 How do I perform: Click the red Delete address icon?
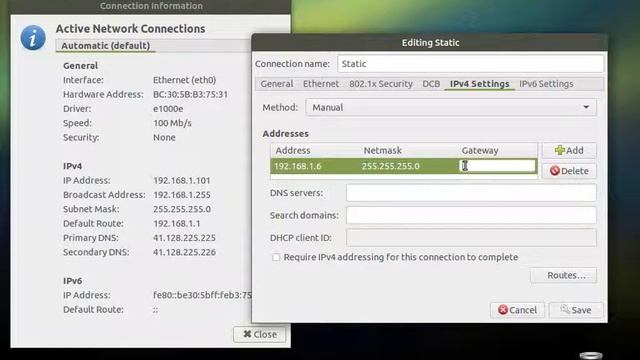[x=554, y=171]
